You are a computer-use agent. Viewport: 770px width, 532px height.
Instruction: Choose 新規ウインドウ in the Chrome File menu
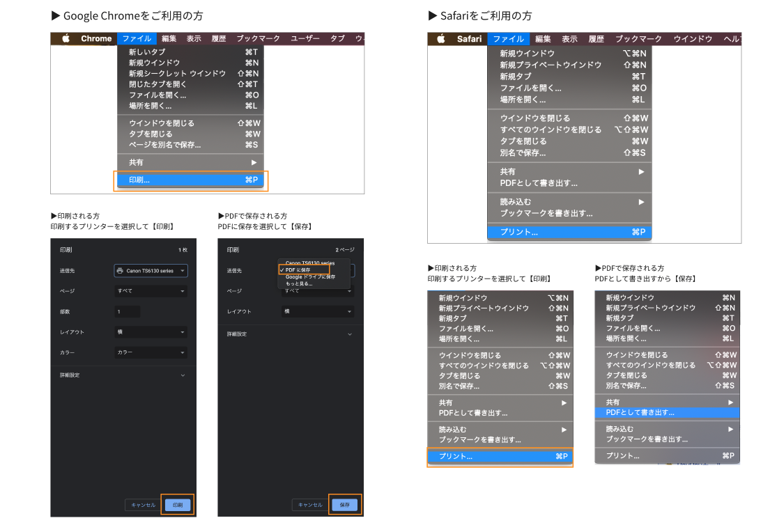coord(190,63)
